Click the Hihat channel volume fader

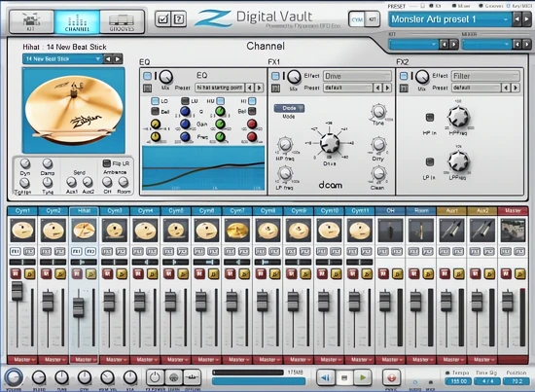(79, 307)
